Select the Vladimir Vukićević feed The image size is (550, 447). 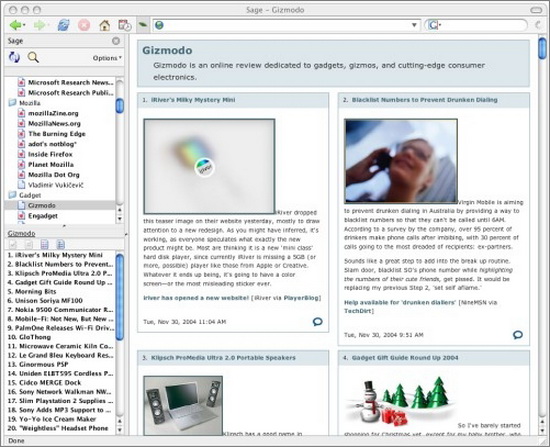(55, 185)
